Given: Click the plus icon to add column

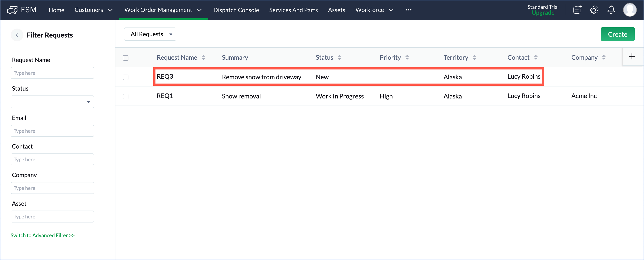Looking at the screenshot, I should pyautogui.click(x=632, y=56).
